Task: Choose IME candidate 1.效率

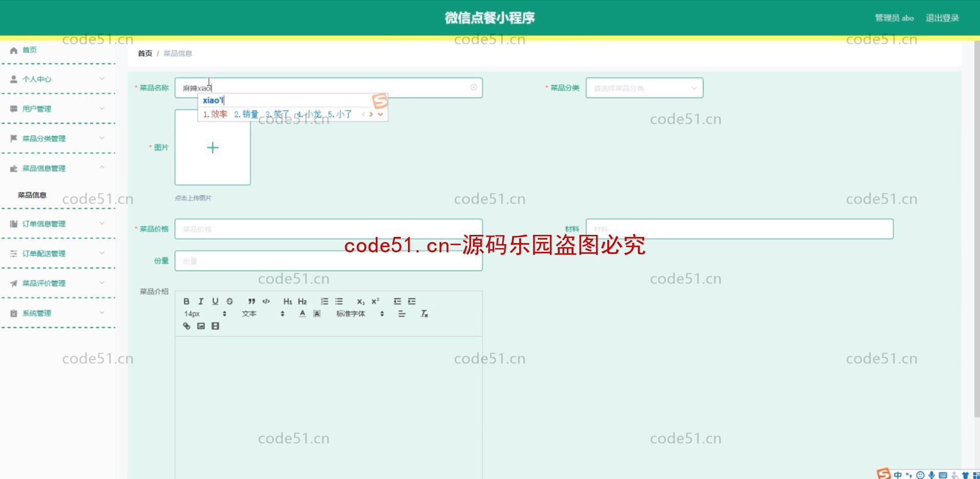Action: (x=215, y=114)
